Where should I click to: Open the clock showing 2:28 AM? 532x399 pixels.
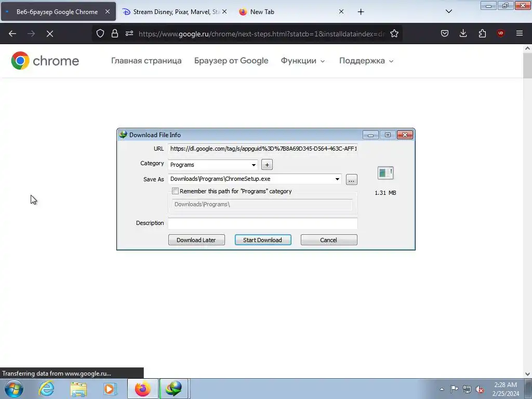coord(506,389)
